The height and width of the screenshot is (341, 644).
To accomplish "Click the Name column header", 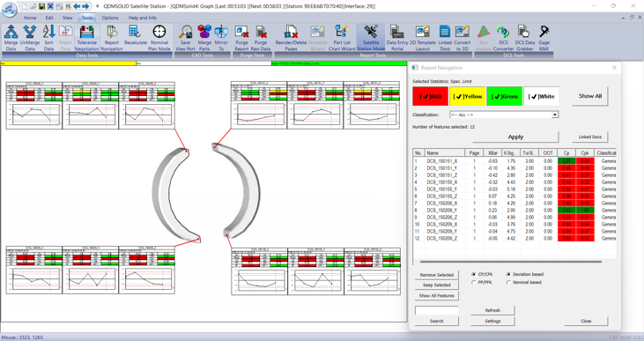I will point(444,152).
